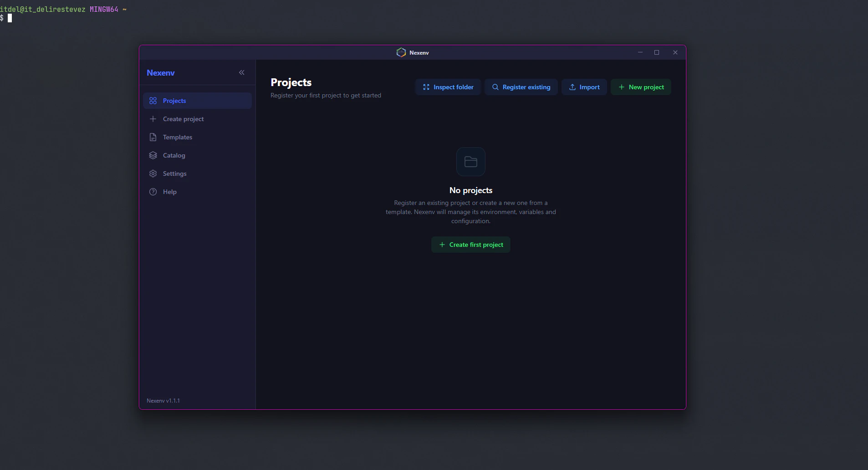Click the Settings gear icon
Viewport: 868px width, 470px height.
point(153,174)
